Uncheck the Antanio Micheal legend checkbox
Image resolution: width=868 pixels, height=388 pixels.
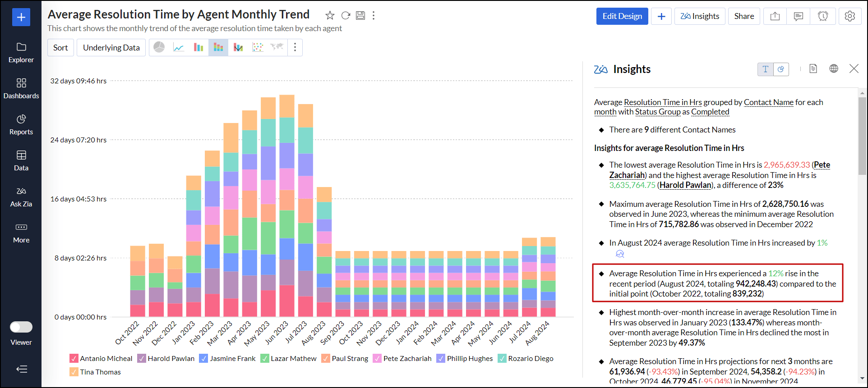(74, 359)
